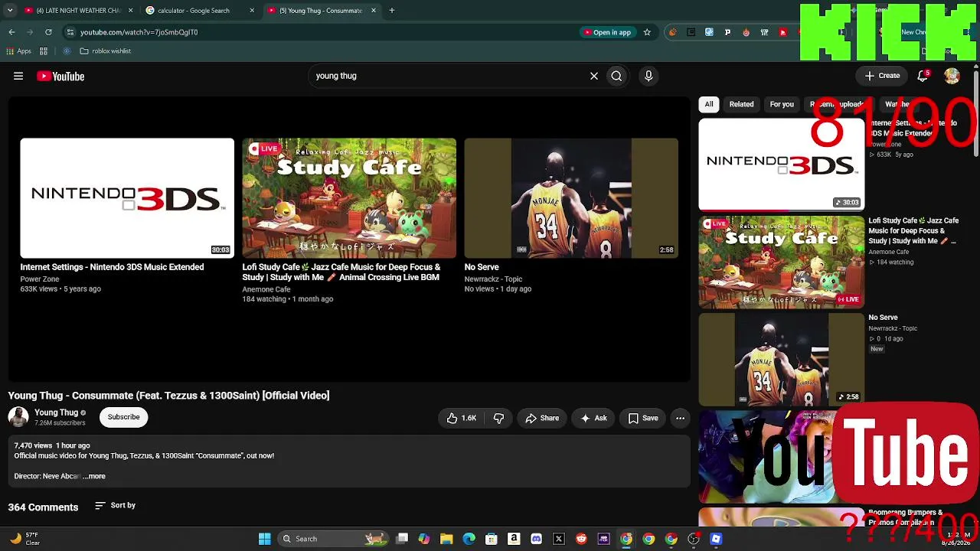Open the tab groups grid icon in bookmarks bar
This screenshot has width=980, height=551.
pos(44,51)
